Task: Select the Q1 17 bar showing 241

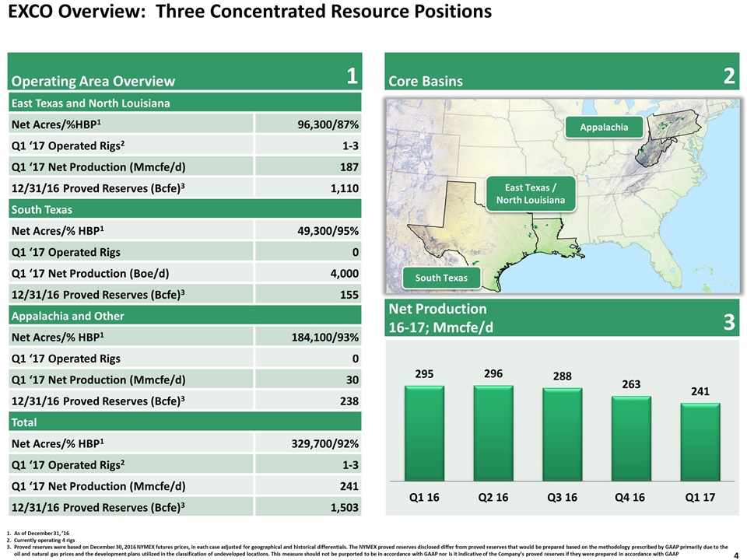Action: point(700,442)
